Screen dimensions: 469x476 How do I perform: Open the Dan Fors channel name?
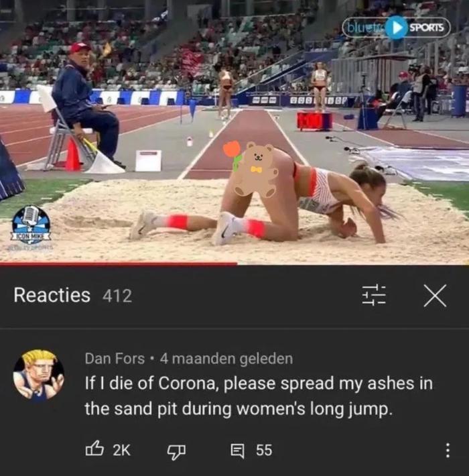[115, 359]
